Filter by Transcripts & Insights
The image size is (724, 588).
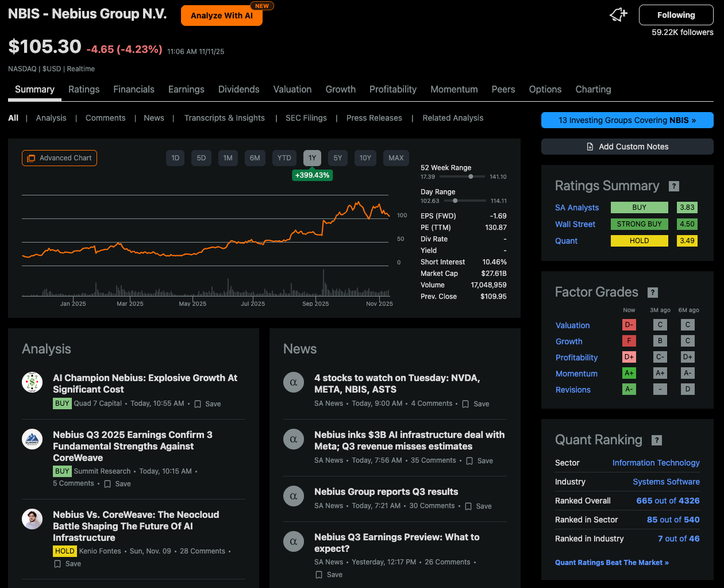click(225, 118)
